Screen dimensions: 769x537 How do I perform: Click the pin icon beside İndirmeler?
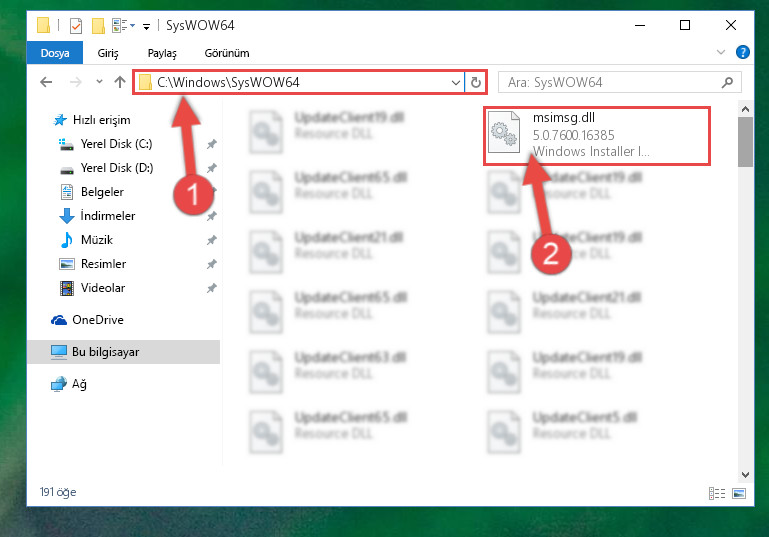tap(212, 216)
